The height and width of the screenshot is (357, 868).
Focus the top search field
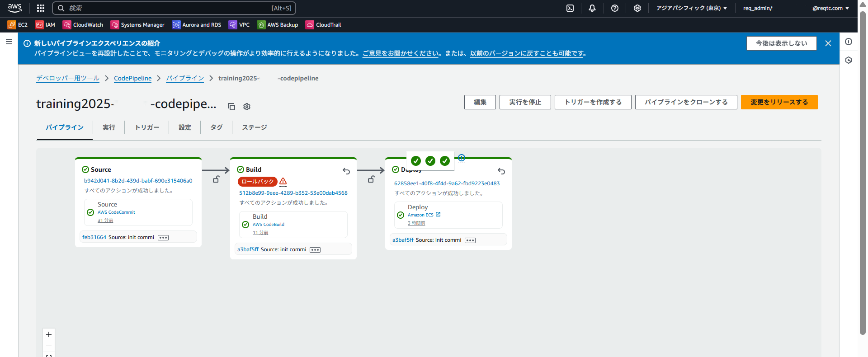point(174,8)
